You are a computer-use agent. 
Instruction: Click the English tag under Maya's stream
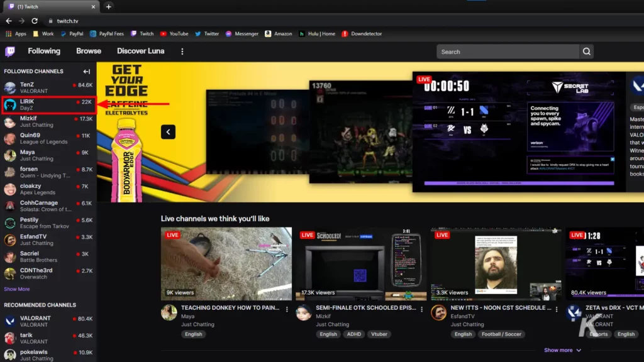click(194, 334)
